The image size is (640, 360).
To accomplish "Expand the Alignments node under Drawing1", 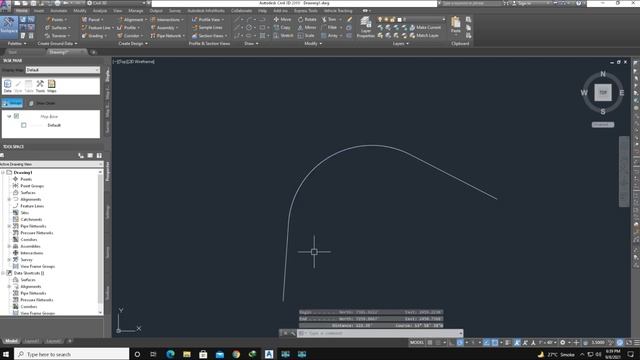I will (9, 199).
